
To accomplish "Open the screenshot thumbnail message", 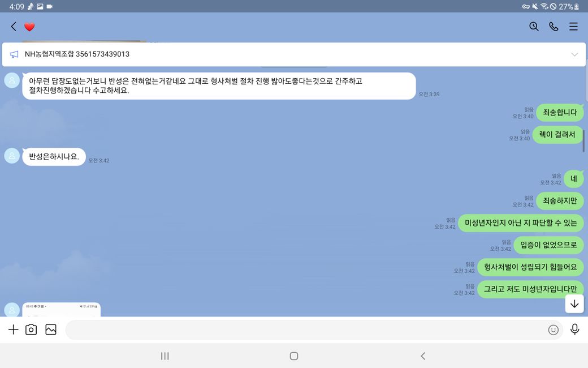I will 61,309.
